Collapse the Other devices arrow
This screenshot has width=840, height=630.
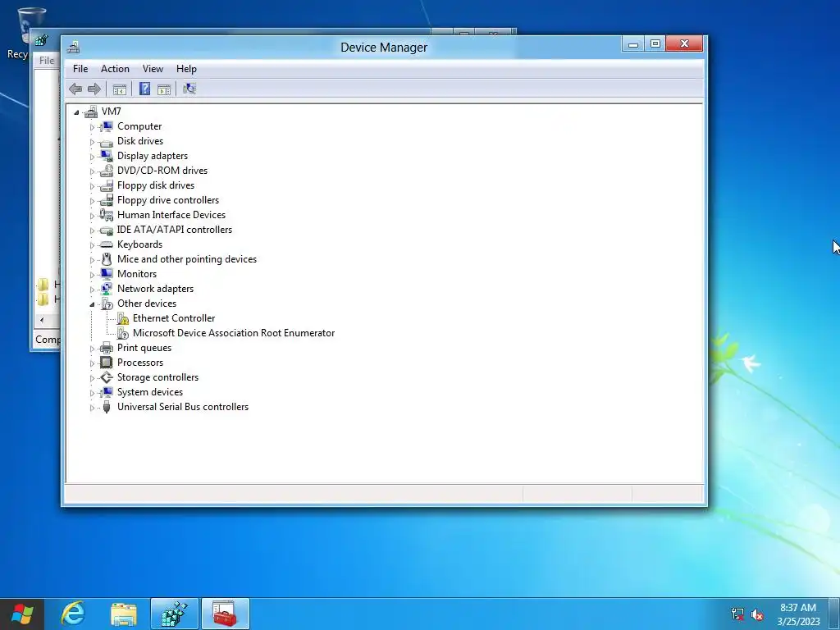tap(92, 304)
